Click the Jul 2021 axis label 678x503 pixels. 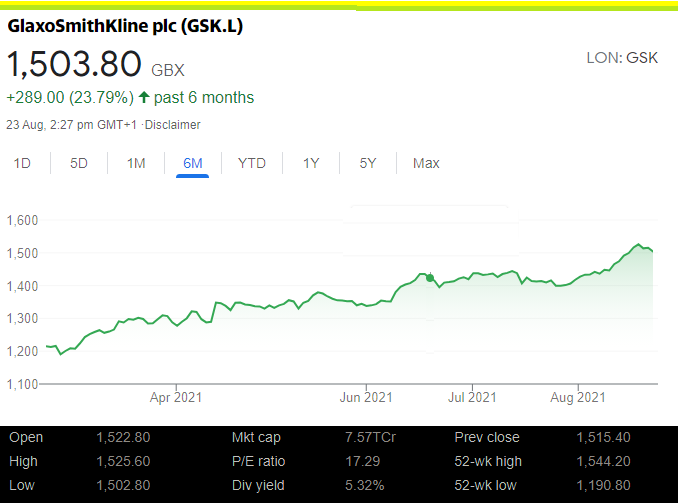coord(472,397)
